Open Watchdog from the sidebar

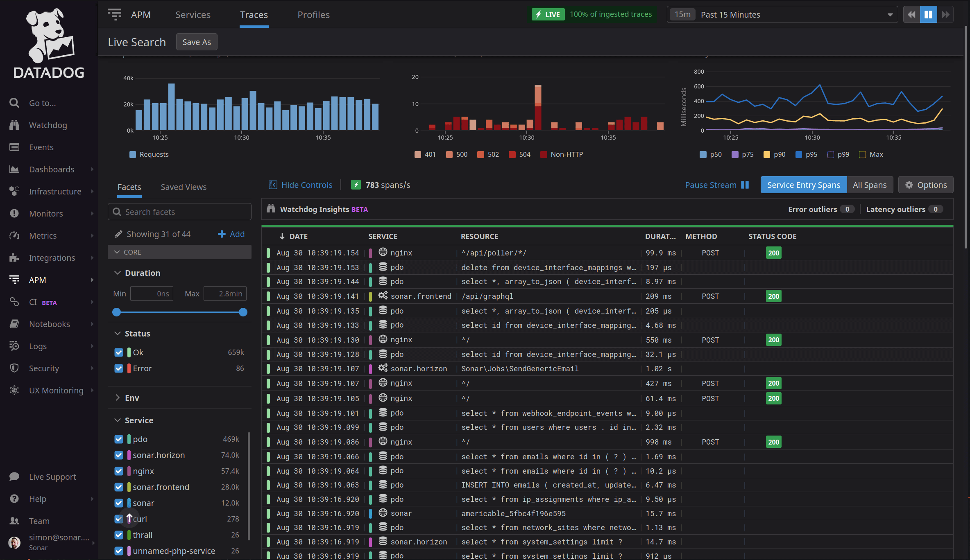tap(48, 125)
